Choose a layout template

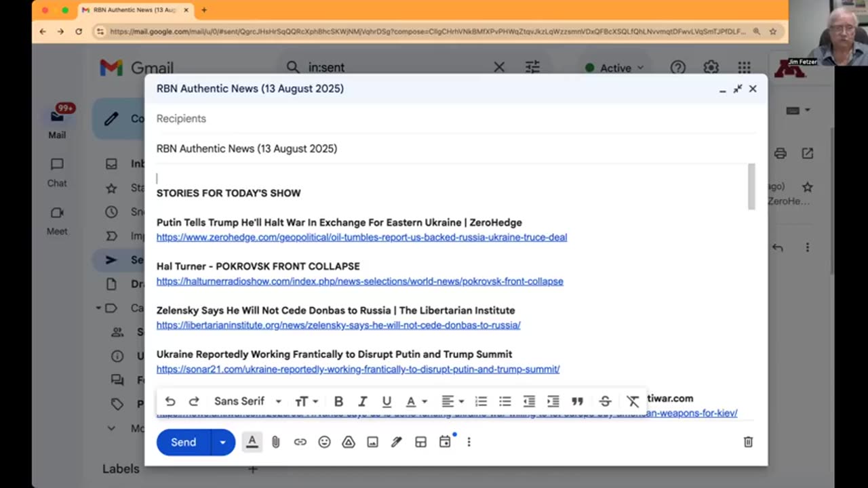coord(420,442)
